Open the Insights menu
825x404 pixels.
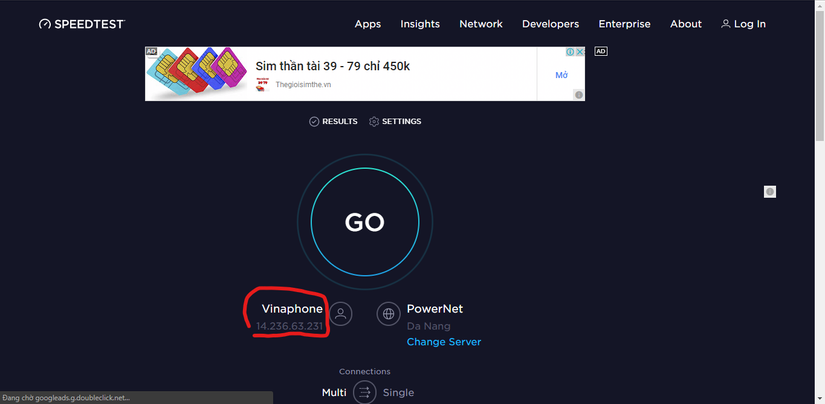tap(420, 24)
